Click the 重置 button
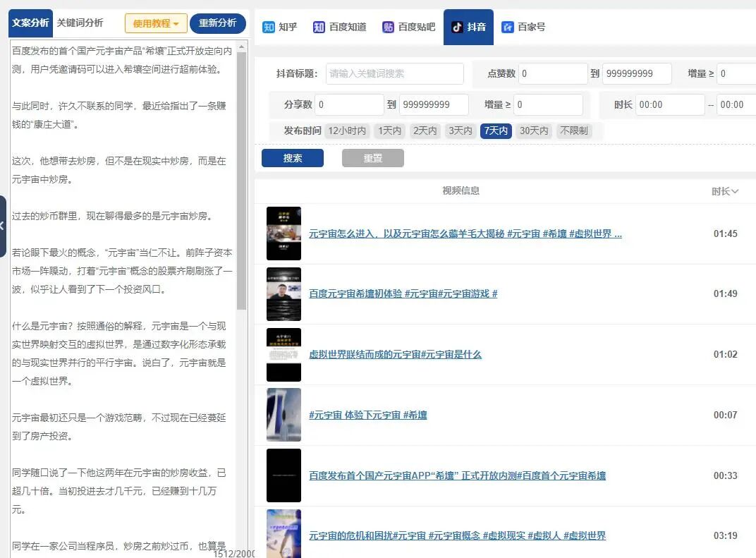 click(x=372, y=158)
